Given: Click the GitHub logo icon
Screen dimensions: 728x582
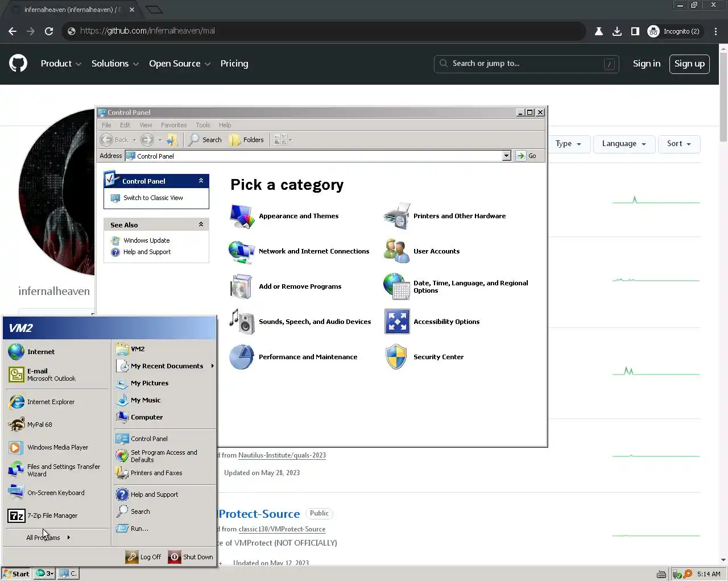Looking at the screenshot, I should coord(18,63).
